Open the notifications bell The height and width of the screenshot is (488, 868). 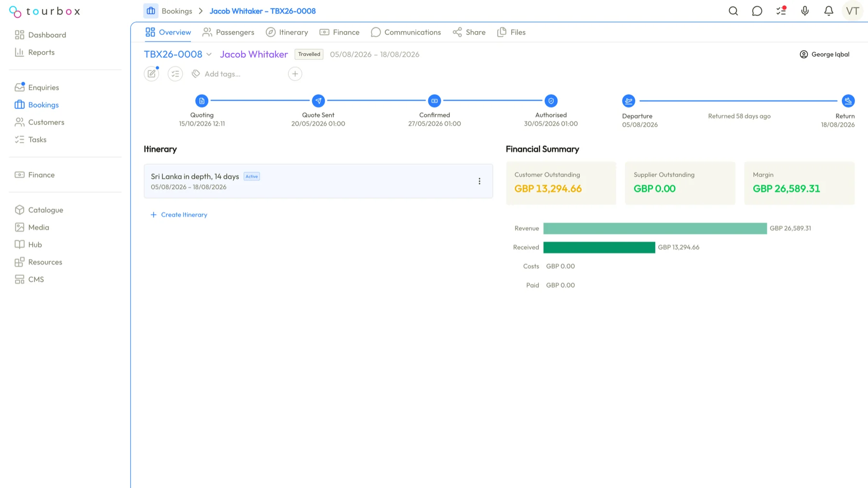pos(828,11)
